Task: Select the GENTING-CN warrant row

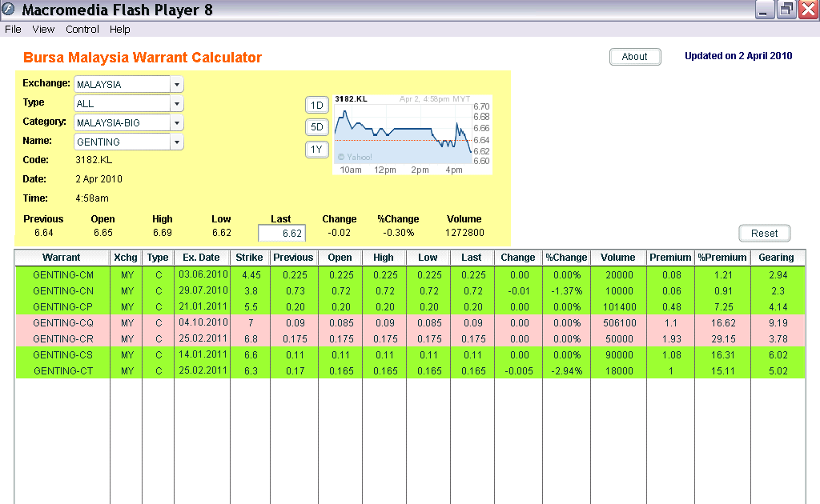Action: [410, 291]
